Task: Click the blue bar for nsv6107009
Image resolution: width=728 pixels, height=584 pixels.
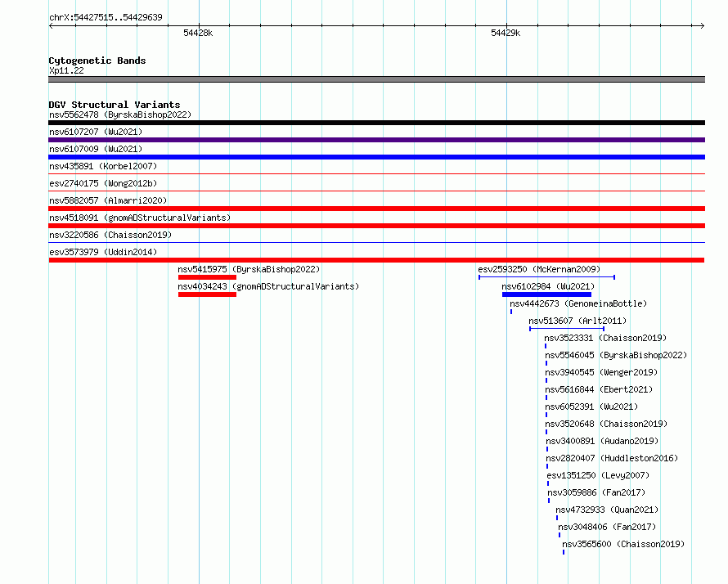Action: pos(376,157)
